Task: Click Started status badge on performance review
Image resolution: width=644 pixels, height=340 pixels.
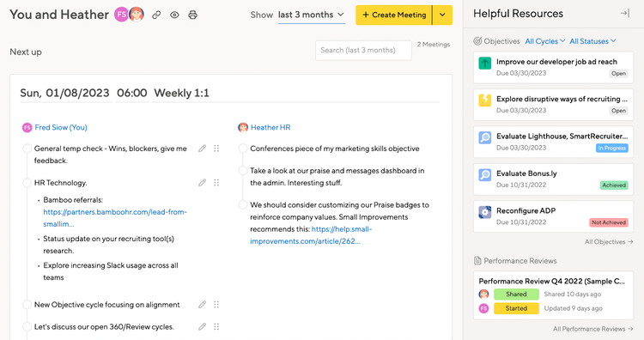Action: point(516,308)
